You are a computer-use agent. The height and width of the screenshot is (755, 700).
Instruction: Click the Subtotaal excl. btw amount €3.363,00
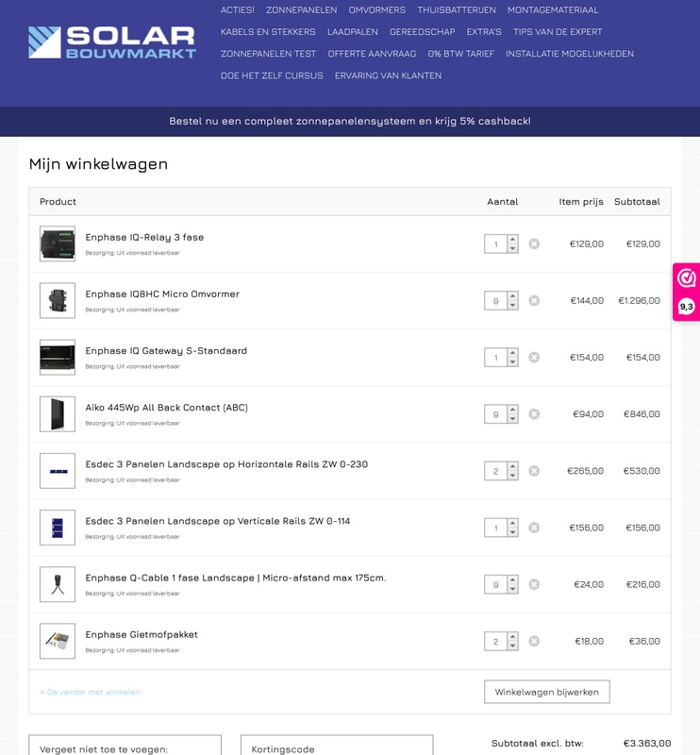click(x=647, y=744)
